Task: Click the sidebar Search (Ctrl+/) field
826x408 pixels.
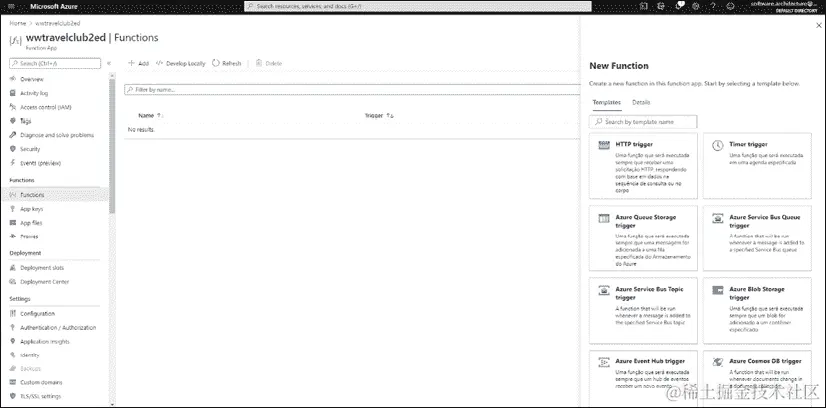Action: [x=55, y=63]
